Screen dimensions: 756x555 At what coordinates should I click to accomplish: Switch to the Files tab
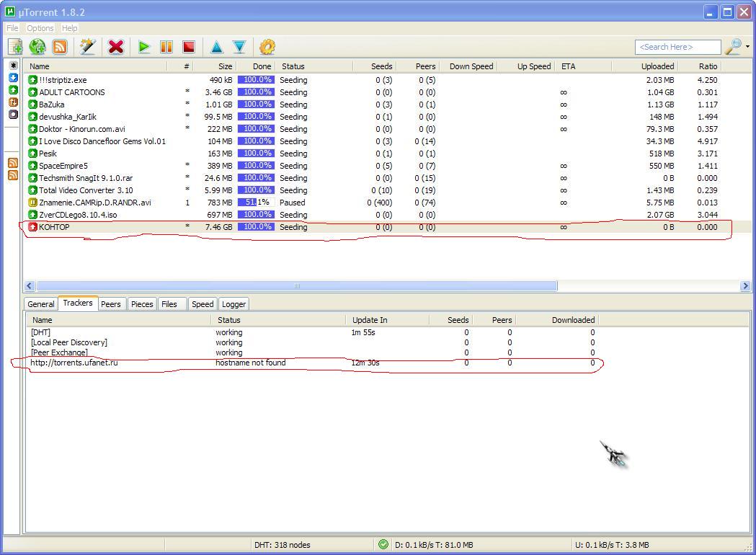coord(169,304)
